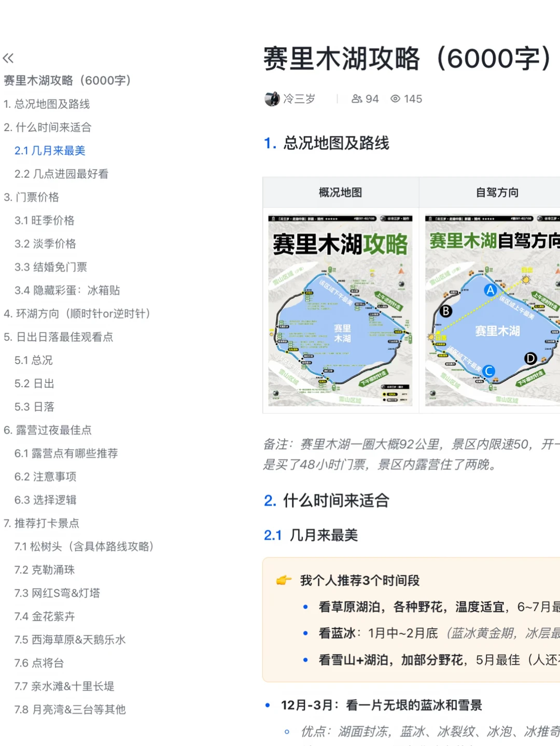This screenshot has height=746, width=560.
Task: Open 3.2 淡季价格 outline entry
Action: tap(45, 244)
